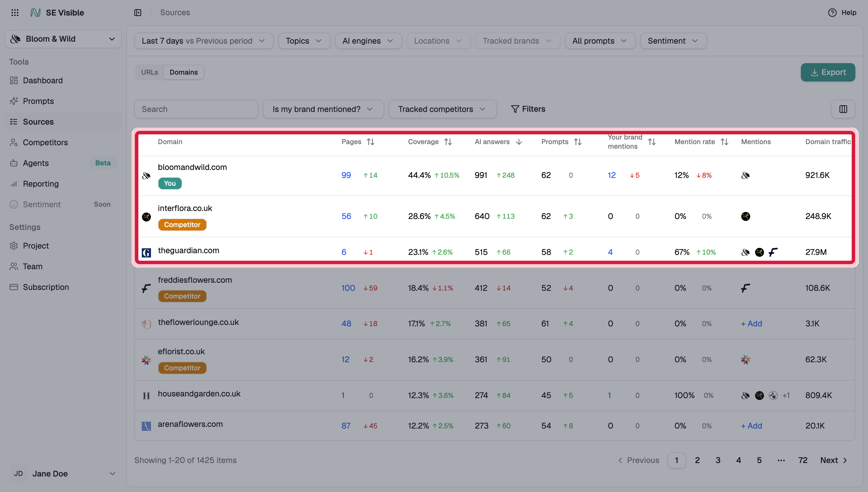Open Subscription settings
The width and height of the screenshot is (868, 492).
coord(63,287)
